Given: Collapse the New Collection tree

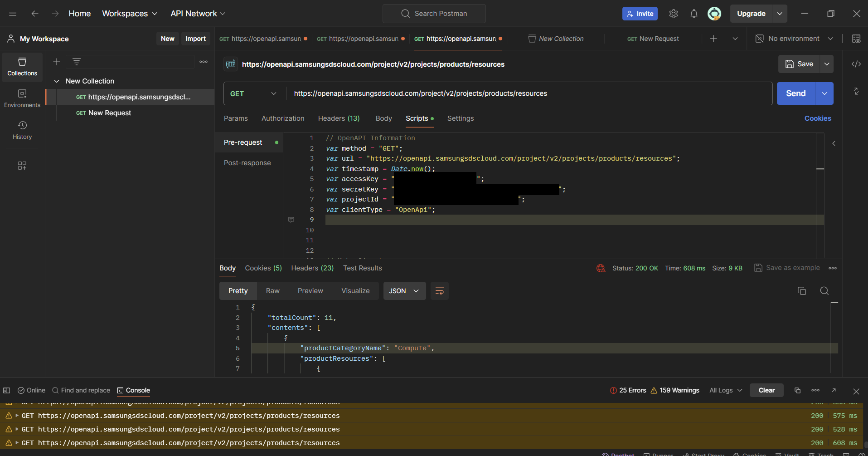Looking at the screenshot, I should [57, 81].
